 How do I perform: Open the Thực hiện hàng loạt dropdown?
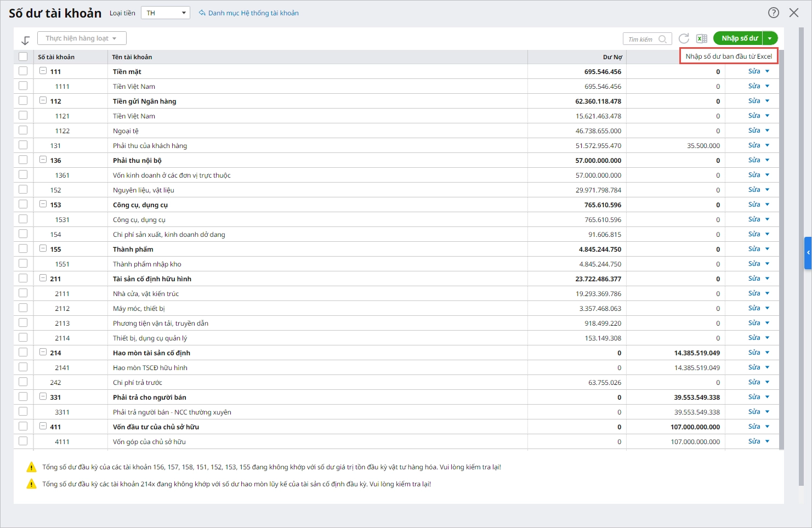(82, 38)
